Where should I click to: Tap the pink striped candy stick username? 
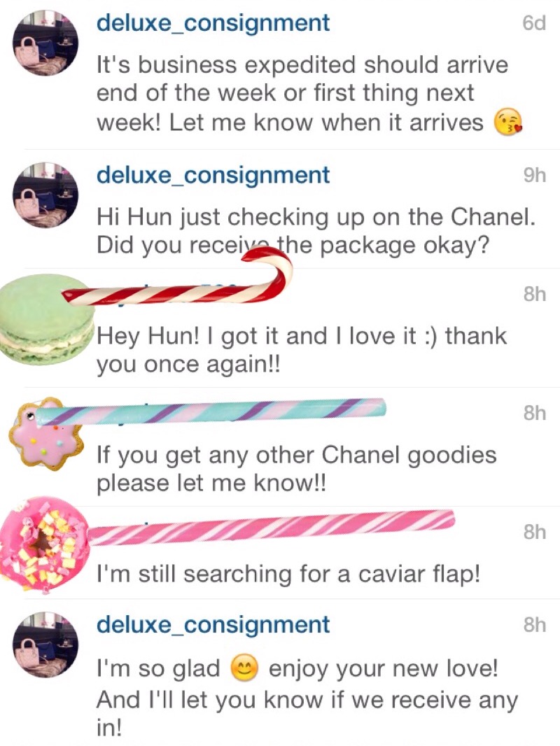(272, 527)
